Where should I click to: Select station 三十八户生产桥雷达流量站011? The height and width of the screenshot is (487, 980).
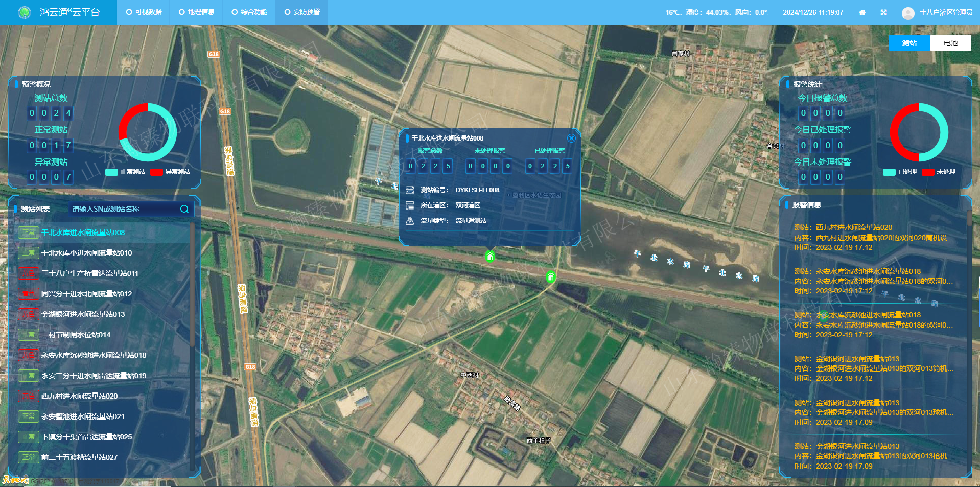click(x=89, y=273)
